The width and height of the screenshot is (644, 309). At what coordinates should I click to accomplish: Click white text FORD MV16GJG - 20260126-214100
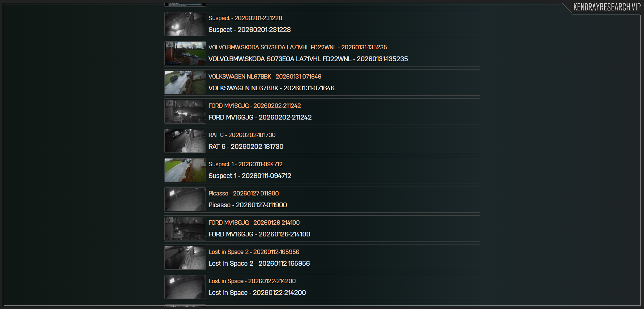click(259, 234)
